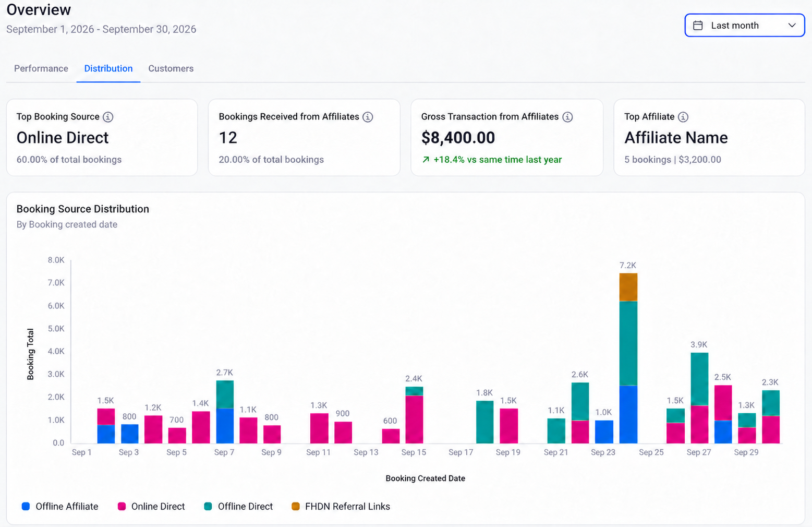Click the Sep 15 axis label
Image resolution: width=812 pixels, height=527 pixels.
pos(414,452)
